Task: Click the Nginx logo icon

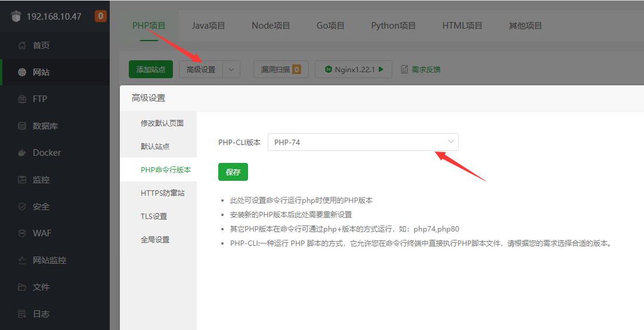Action: pos(328,69)
